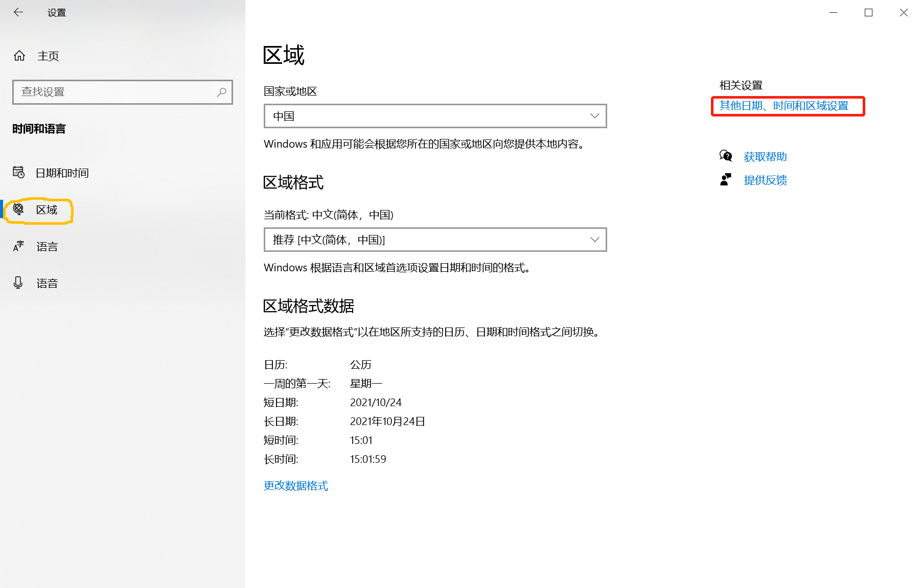Close the Settings window
Screen dimensions: 922x588
(904, 12)
